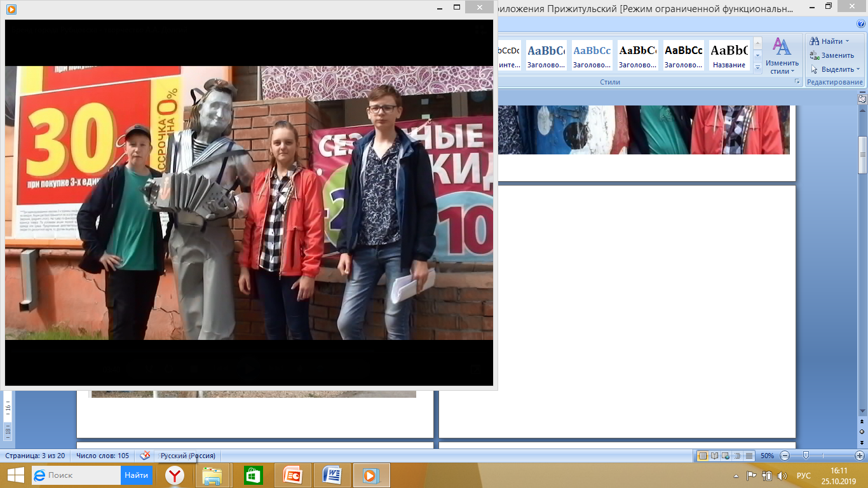The height and width of the screenshot is (488, 868).
Task: Switch to Word from the taskbar
Action: click(x=332, y=475)
